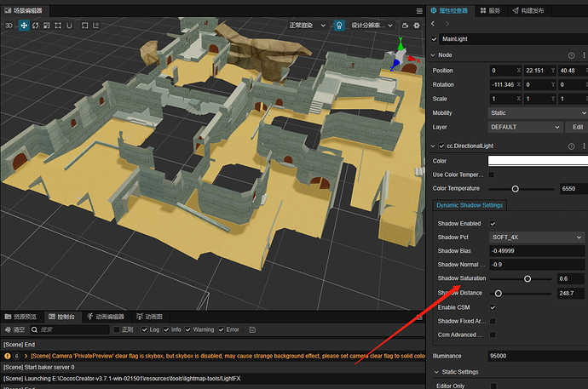Toggle the Warning filter checkbox in console

tap(188, 329)
